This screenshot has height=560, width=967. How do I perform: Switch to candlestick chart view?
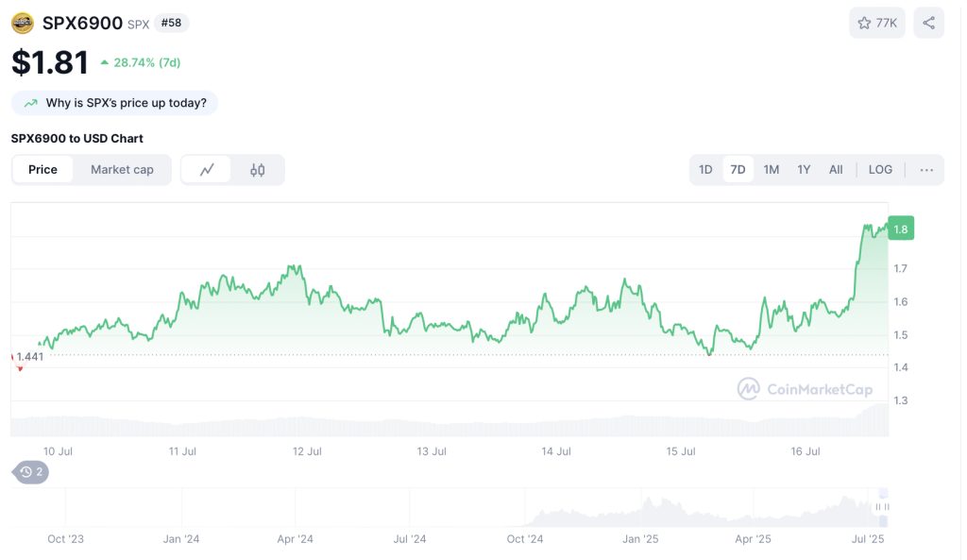[x=257, y=170]
